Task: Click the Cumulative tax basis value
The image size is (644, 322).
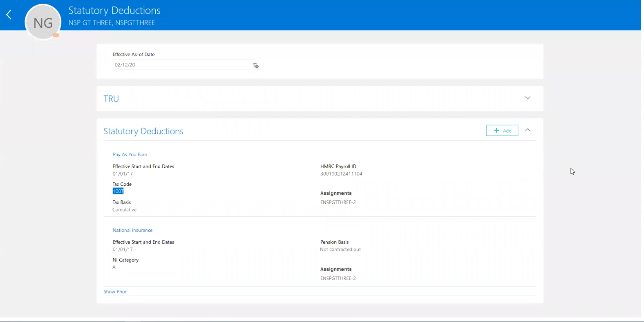Action: point(125,210)
